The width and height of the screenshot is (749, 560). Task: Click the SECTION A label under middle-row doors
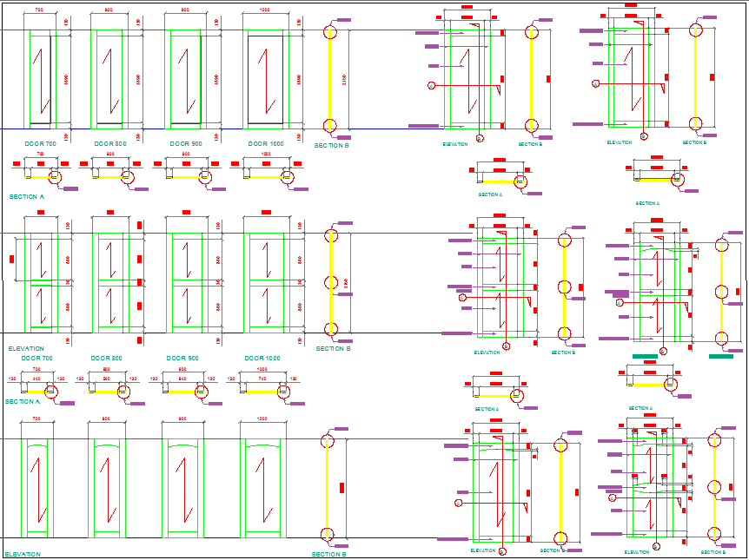23,402
